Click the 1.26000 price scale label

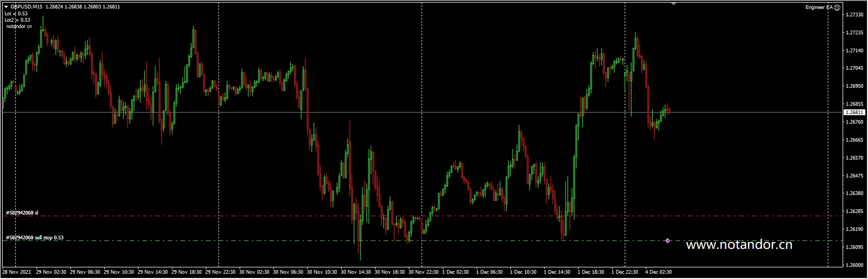click(x=855, y=265)
